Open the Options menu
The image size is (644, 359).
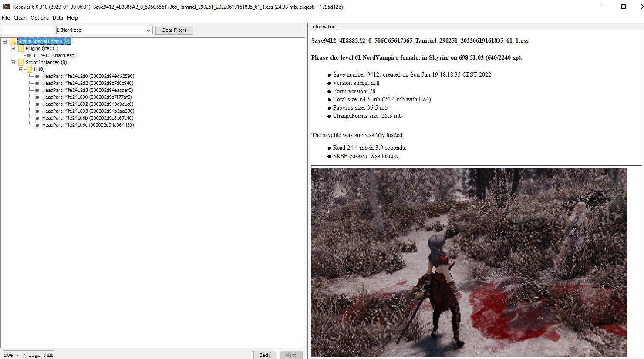(40, 18)
